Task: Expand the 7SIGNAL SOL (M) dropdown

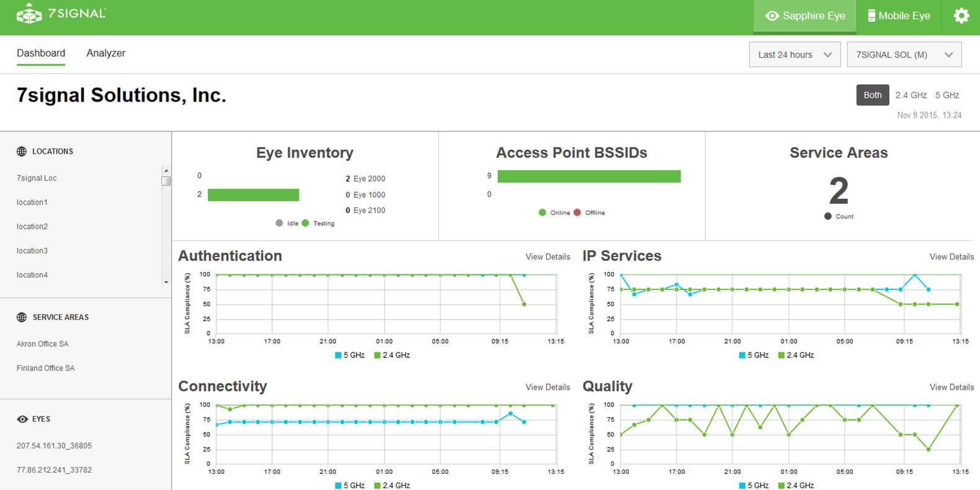Action: (904, 55)
